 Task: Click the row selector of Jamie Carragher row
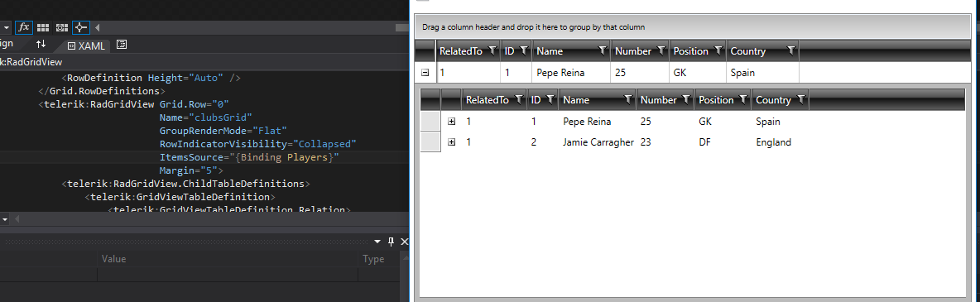pyautogui.click(x=430, y=142)
